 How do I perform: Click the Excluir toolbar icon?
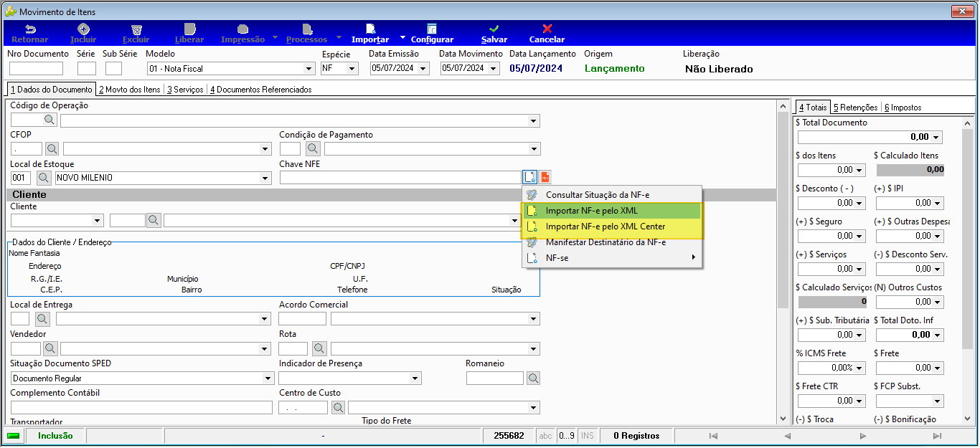pyautogui.click(x=136, y=29)
